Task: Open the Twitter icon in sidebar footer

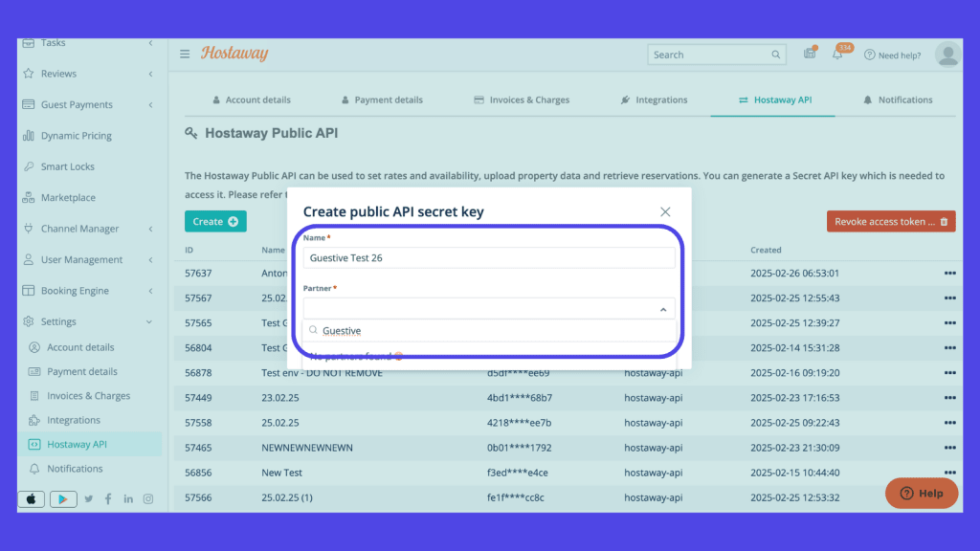Action: click(x=89, y=499)
